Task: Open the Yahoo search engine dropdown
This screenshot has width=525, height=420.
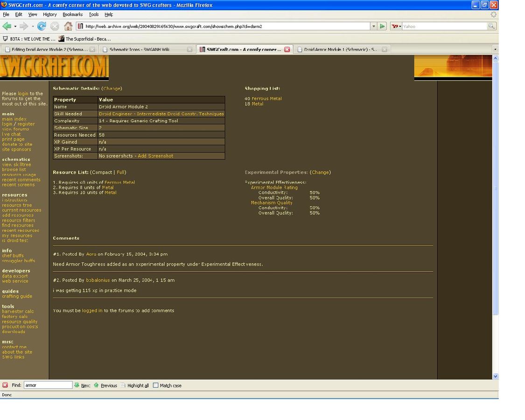Action: pyautogui.click(x=397, y=26)
